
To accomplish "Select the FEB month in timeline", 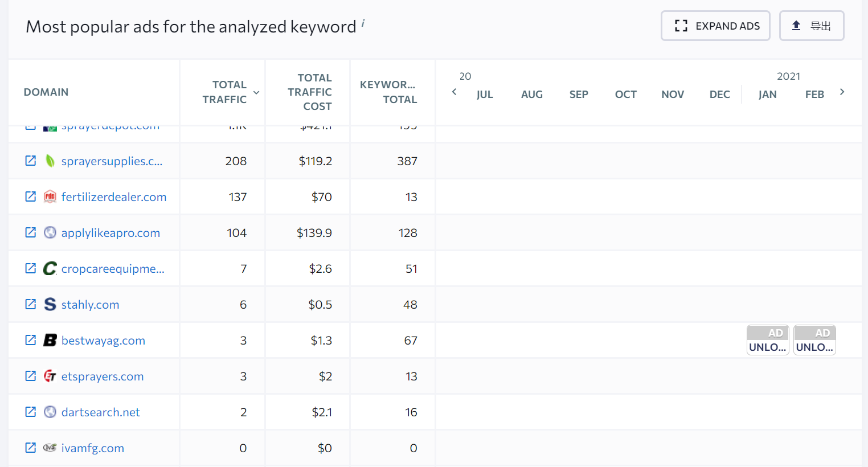I will [x=814, y=94].
